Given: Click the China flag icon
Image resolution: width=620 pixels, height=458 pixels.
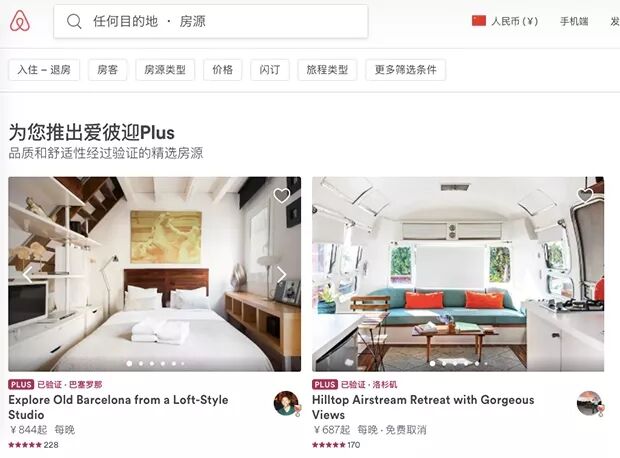Looking at the screenshot, I should (x=479, y=21).
